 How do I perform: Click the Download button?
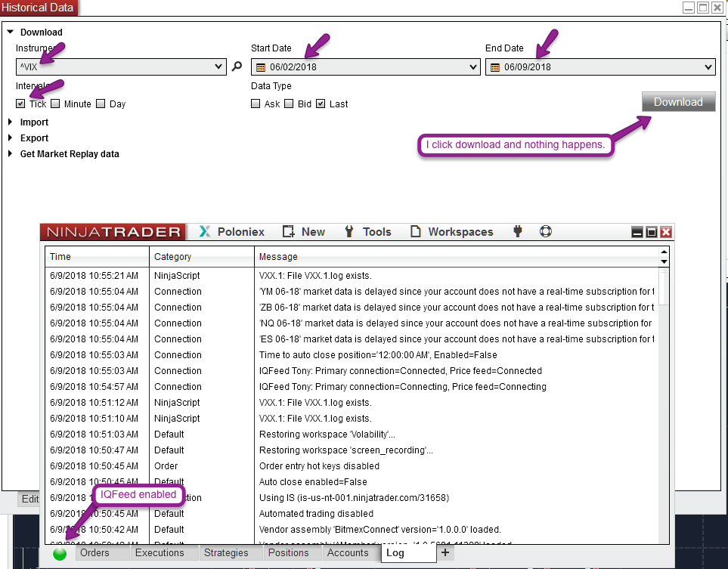tap(678, 102)
